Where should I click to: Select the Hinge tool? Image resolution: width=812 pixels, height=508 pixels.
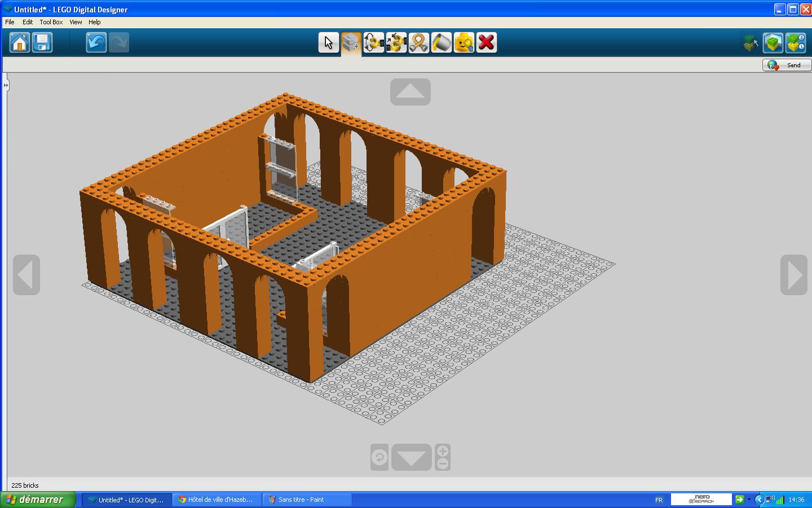[373, 43]
